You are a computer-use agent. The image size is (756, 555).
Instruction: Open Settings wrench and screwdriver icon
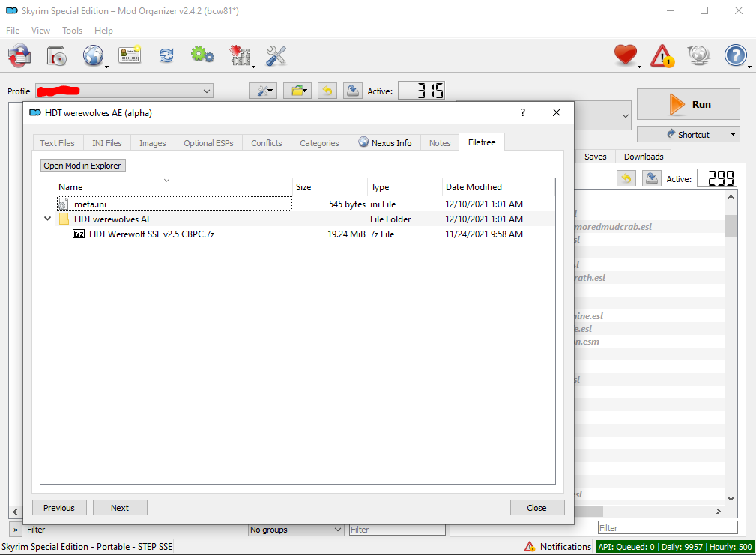click(x=276, y=55)
